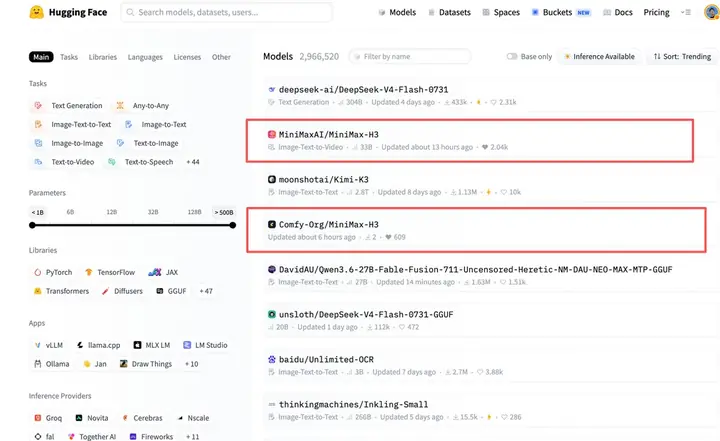
Task: Go to Datasets in top navigation
Action: [x=449, y=12]
